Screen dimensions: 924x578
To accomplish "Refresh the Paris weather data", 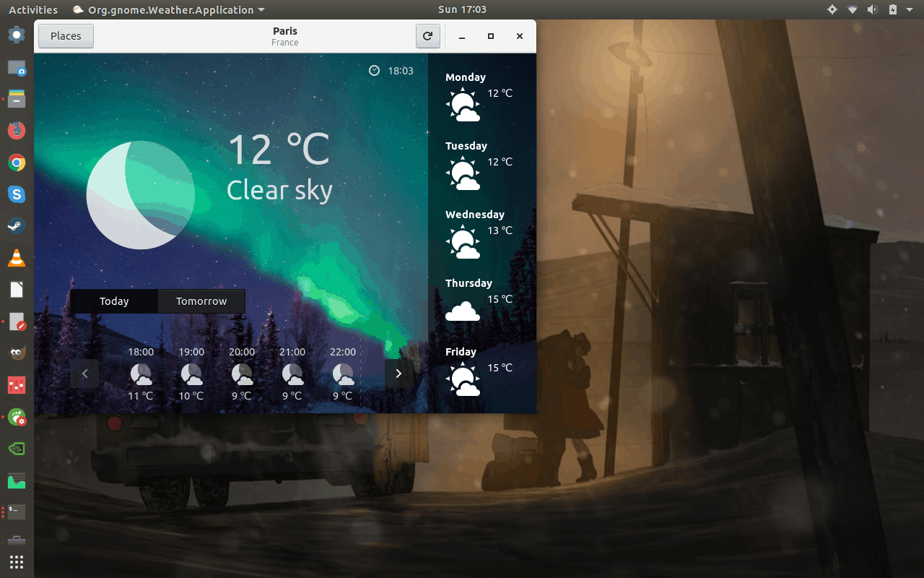I will point(427,36).
